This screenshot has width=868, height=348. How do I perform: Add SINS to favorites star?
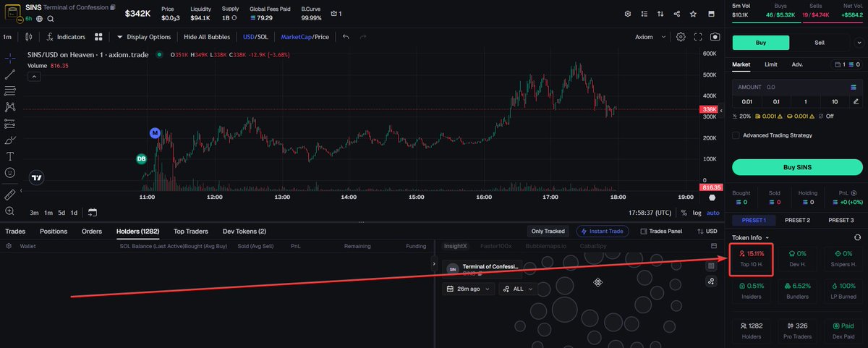point(694,14)
